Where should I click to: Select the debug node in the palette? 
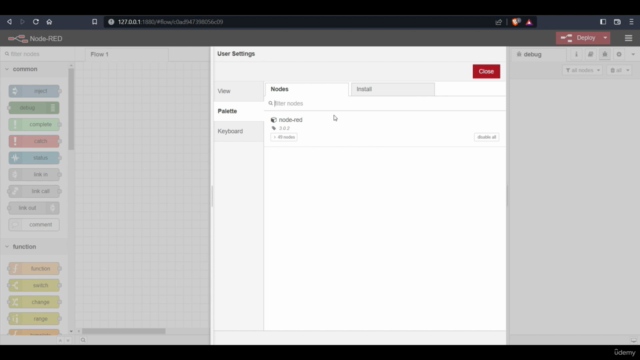[34, 108]
